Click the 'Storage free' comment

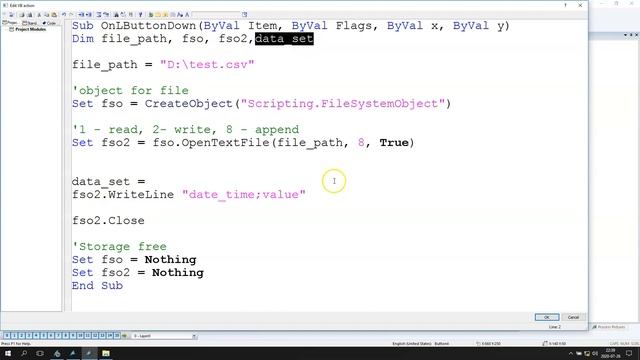pos(119,247)
